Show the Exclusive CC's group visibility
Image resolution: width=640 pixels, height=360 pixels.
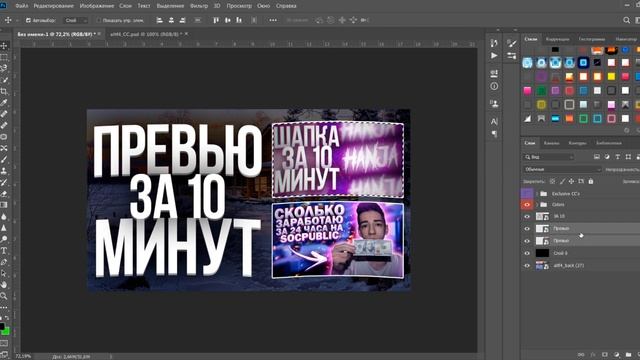[x=527, y=193]
